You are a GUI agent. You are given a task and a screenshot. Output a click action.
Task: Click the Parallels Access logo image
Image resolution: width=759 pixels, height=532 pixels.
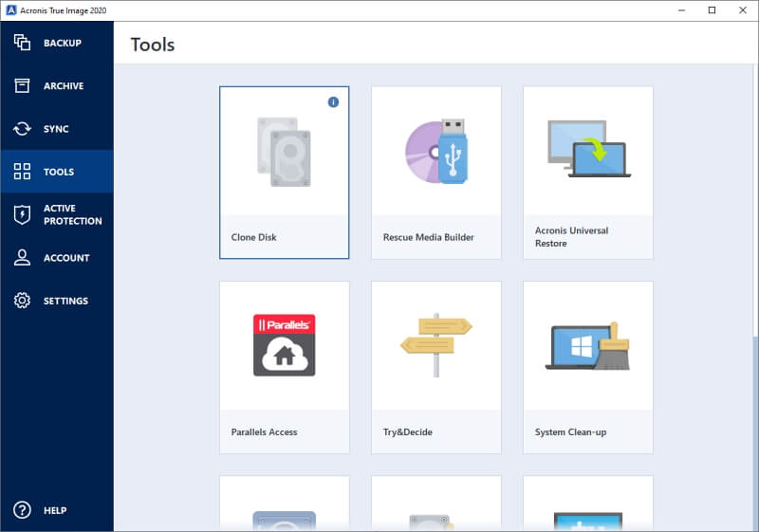coord(284,345)
